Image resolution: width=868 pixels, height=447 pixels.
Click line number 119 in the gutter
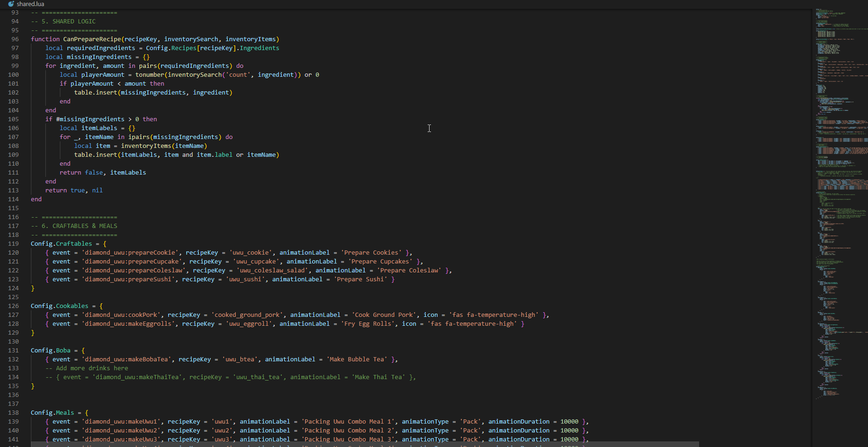click(x=13, y=243)
